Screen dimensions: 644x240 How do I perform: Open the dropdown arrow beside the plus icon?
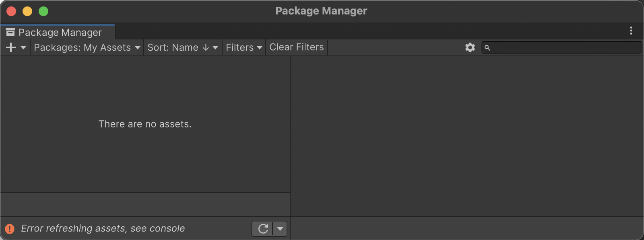point(23,47)
